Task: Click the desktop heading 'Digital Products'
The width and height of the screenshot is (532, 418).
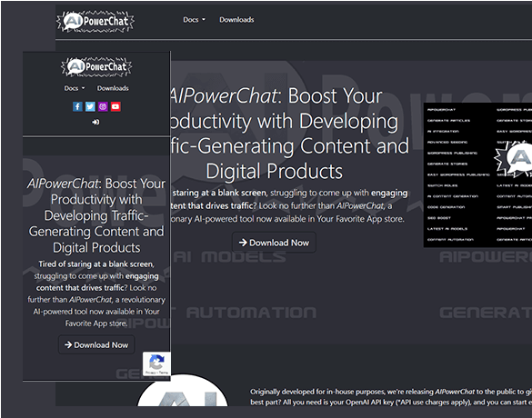Action: tap(274, 171)
